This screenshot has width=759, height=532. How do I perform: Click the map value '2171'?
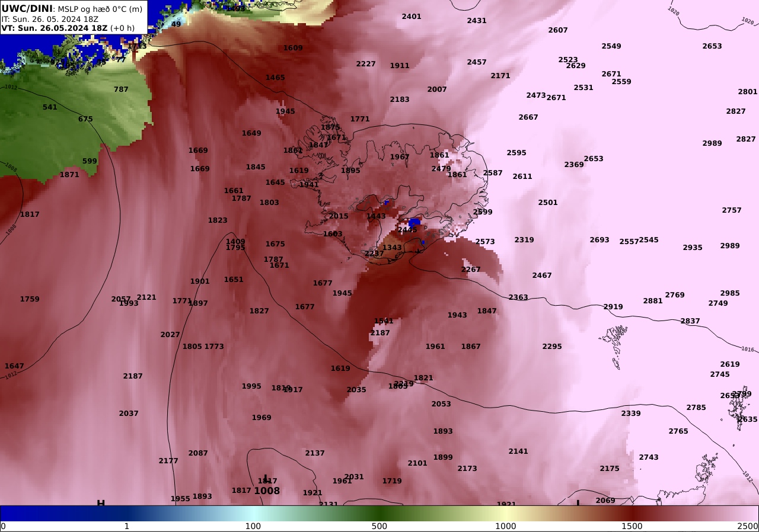(500, 76)
